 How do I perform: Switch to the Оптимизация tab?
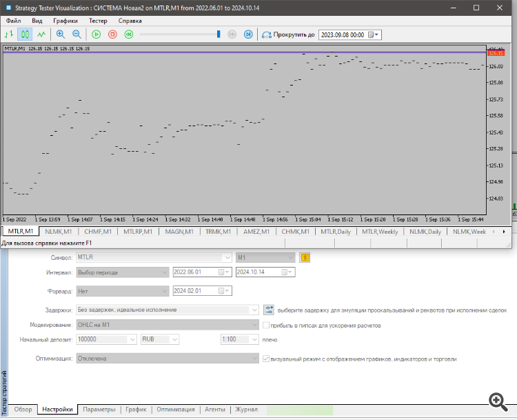(x=175, y=410)
